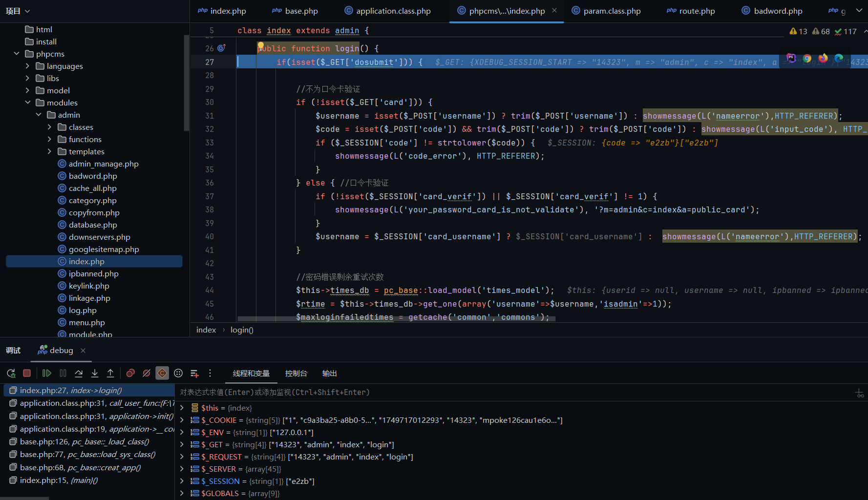Open page in Chrome browser icon
Image resolution: width=868 pixels, height=500 pixels.
(x=807, y=59)
